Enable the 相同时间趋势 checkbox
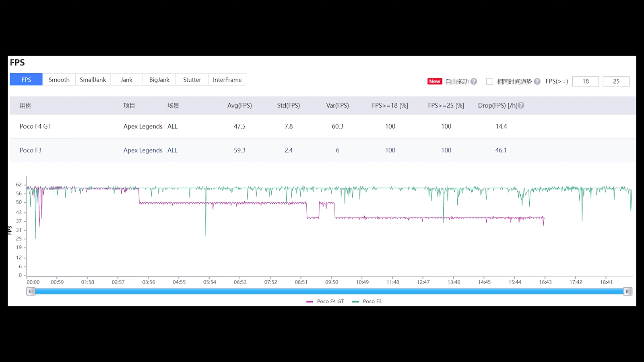Screen dimensions: 644x362 click(x=489, y=81)
